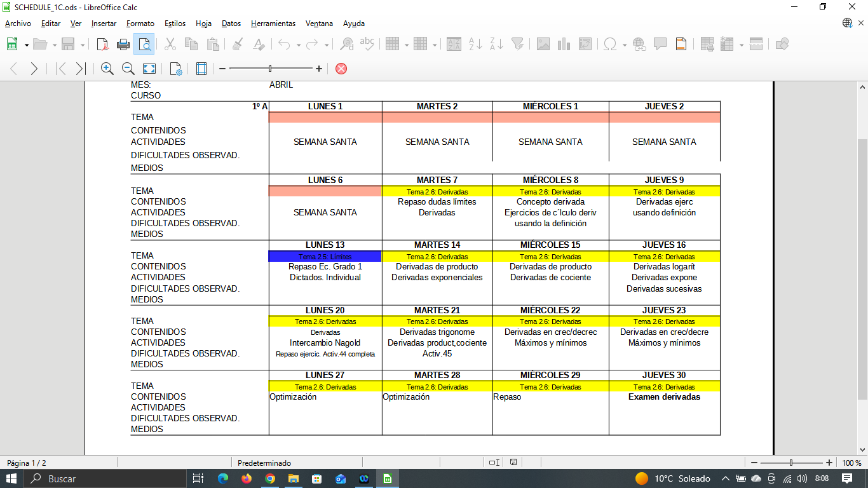Click the Print icon in toolbar

[x=123, y=44]
